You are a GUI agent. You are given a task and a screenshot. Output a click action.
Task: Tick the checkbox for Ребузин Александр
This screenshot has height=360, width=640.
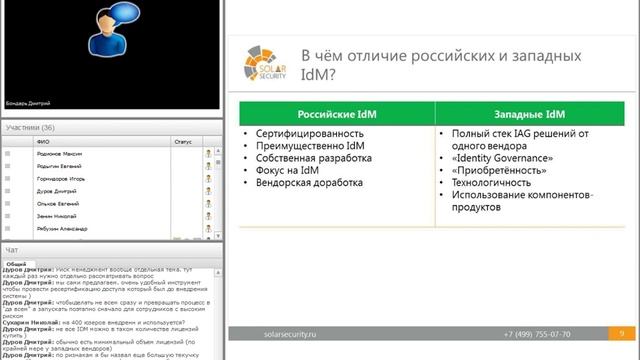pos(7,229)
